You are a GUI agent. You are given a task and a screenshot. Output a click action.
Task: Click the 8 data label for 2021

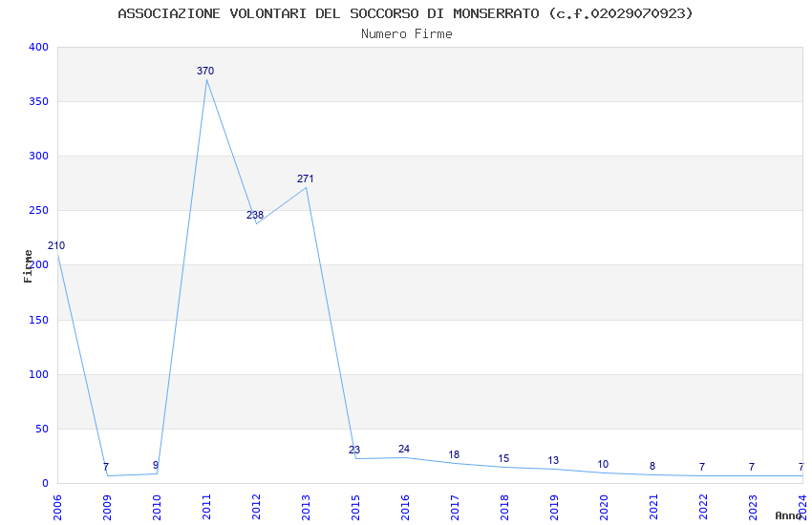tap(652, 467)
